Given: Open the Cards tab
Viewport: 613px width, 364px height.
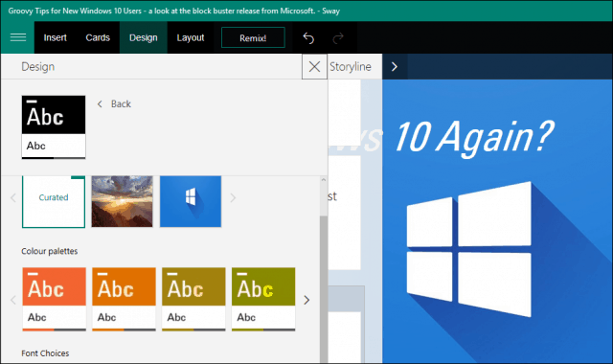Looking at the screenshot, I should (98, 37).
